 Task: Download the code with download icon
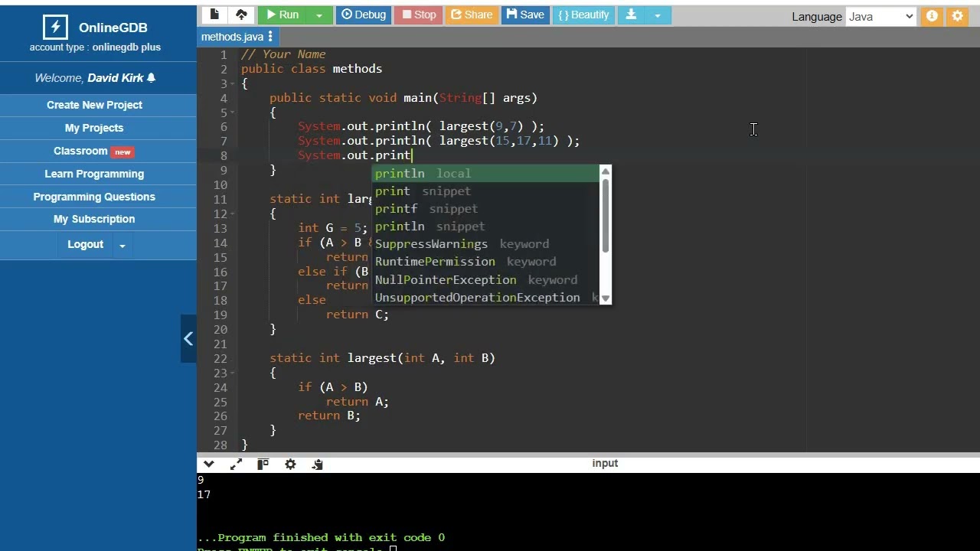point(631,15)
